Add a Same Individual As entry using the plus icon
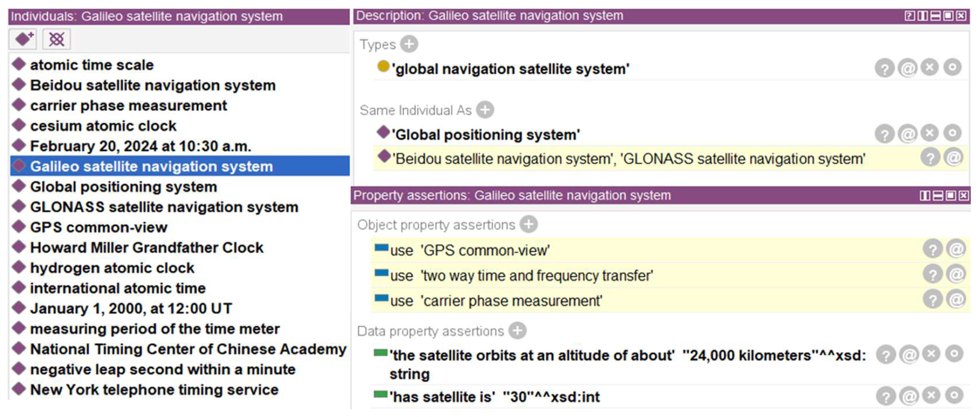Screen dimensions: 980x417 (x=485, y=110)
